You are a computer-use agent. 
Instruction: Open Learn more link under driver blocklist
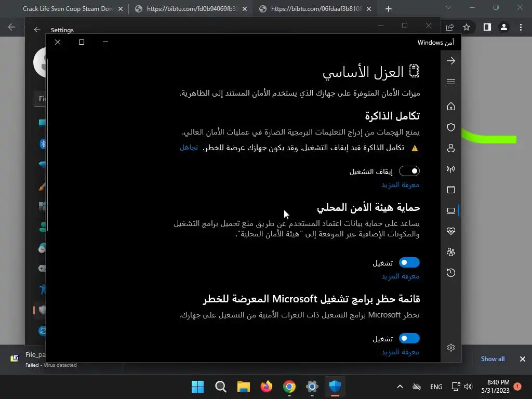(x=401, y=352)
